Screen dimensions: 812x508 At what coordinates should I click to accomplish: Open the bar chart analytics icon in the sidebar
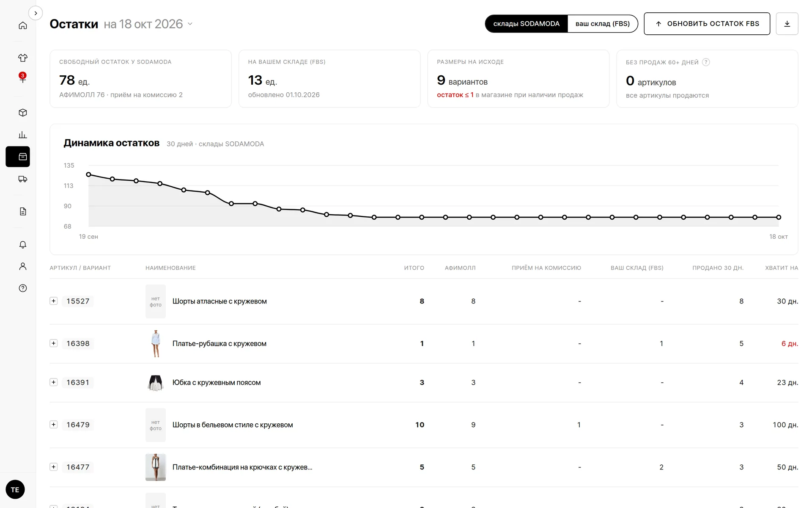[23, 135]
